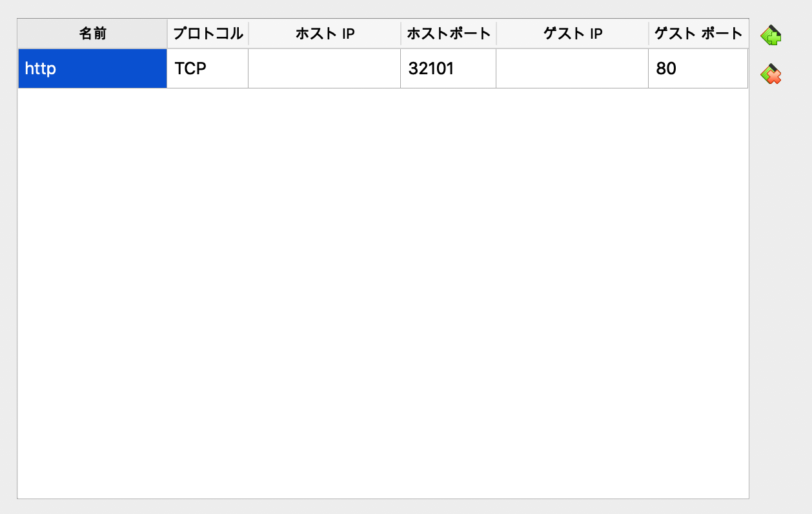Click the empty ホスト IP cell of http rule
This screenshot has height=514, width=812.
click(324, 68)
